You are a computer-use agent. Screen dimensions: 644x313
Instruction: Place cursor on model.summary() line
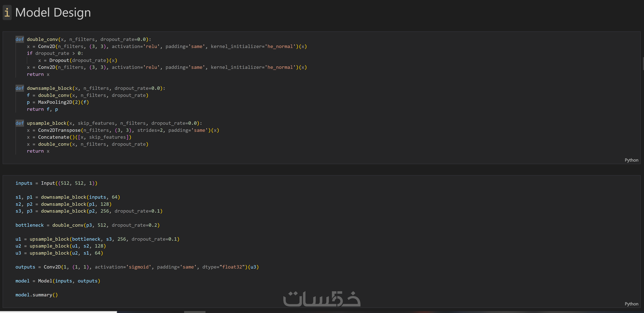click(x=37, y=295)
